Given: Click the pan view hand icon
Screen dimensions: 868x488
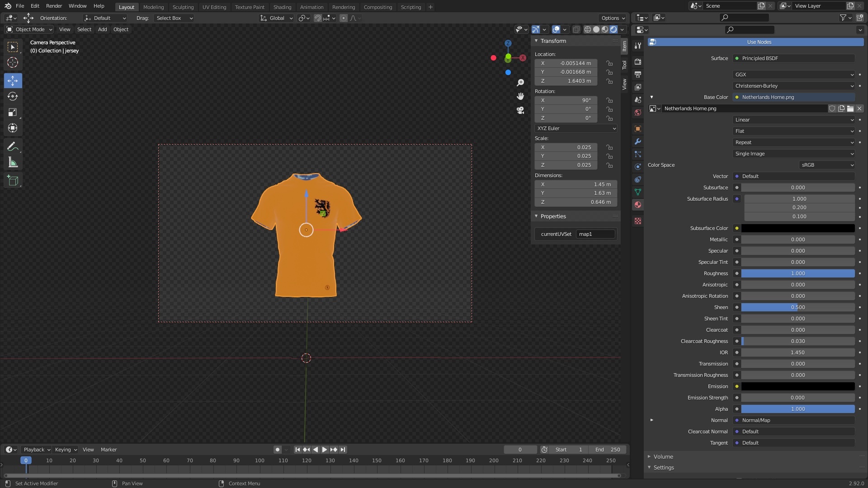Looking at the screenshot, I should coord(520,96).
